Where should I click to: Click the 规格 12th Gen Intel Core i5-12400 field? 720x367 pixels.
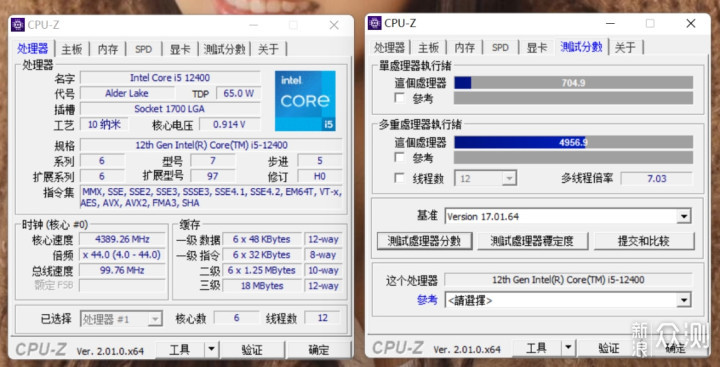coord(211,145)
